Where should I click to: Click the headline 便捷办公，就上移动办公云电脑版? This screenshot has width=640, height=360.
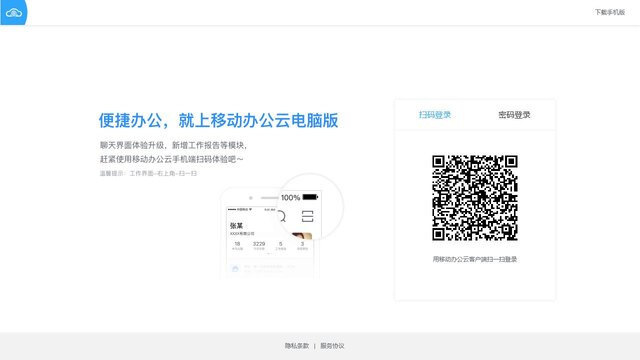(x=218, y=120)
